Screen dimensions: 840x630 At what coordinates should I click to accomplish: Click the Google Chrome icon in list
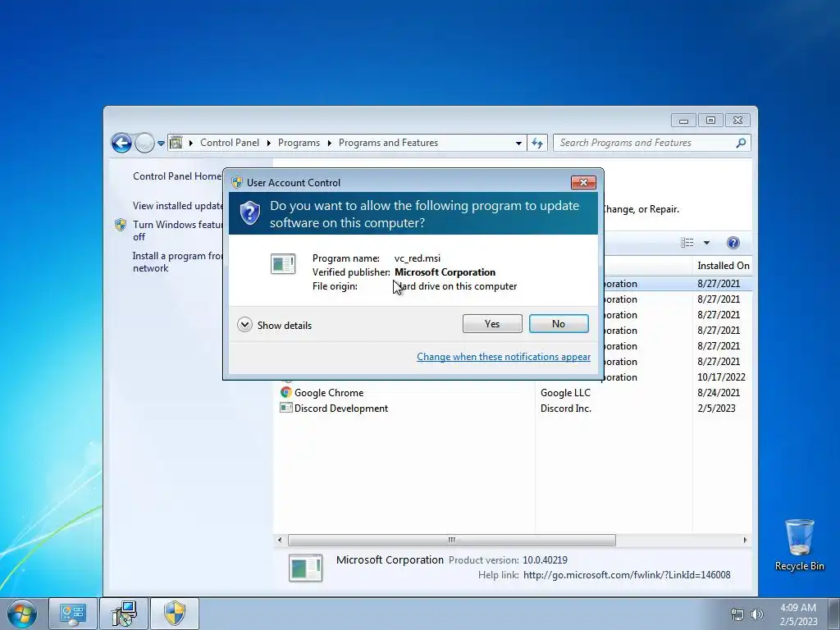click(286, 392)
